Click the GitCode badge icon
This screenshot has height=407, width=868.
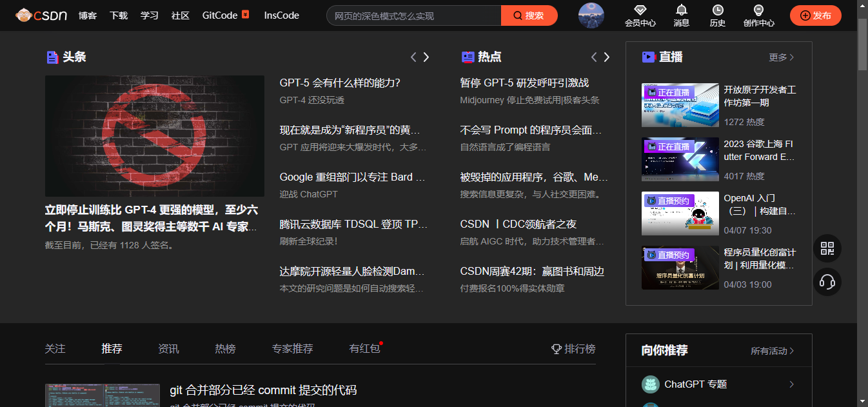click(246, 14)
